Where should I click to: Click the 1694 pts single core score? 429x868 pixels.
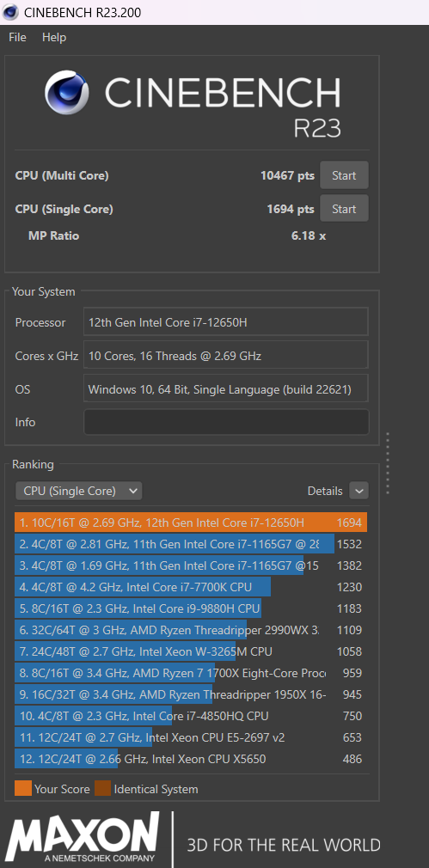291,209
